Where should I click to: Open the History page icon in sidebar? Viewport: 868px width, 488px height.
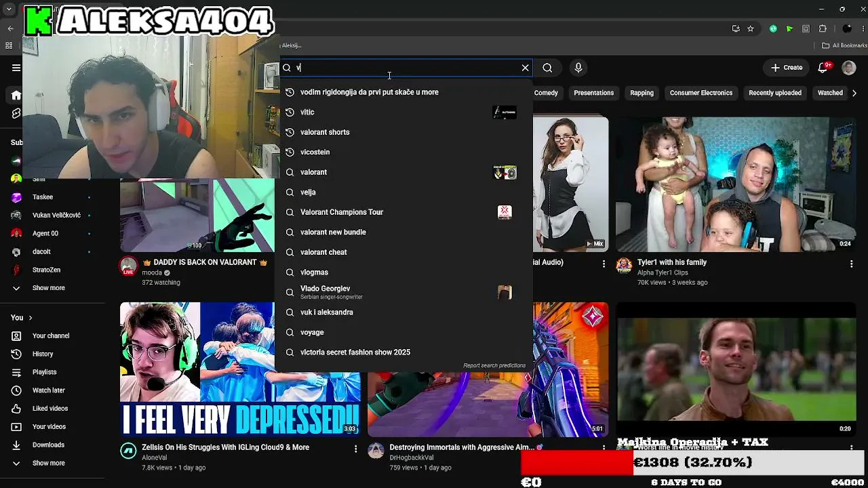pyautogui.click(x=16, y=354)
